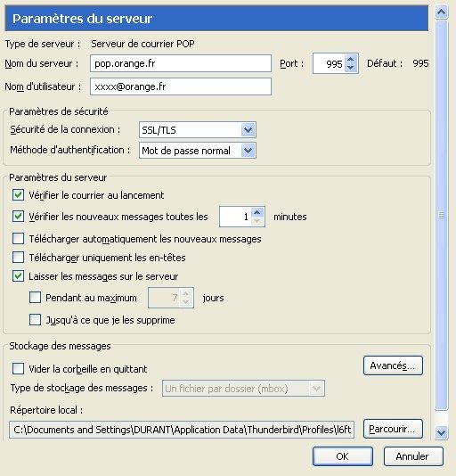Check Jusqu'à ce que je les supprime
The image size is (456, 476).
click(x=36, y=320)
